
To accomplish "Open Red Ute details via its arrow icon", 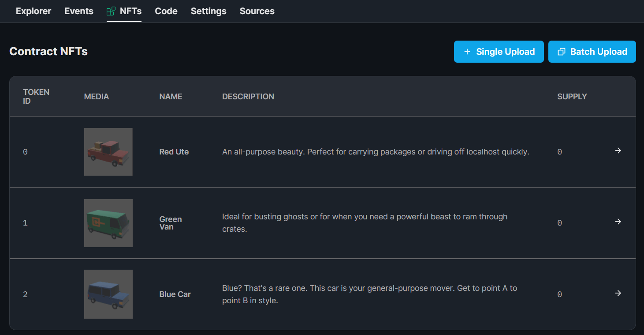I will (618, 151).
